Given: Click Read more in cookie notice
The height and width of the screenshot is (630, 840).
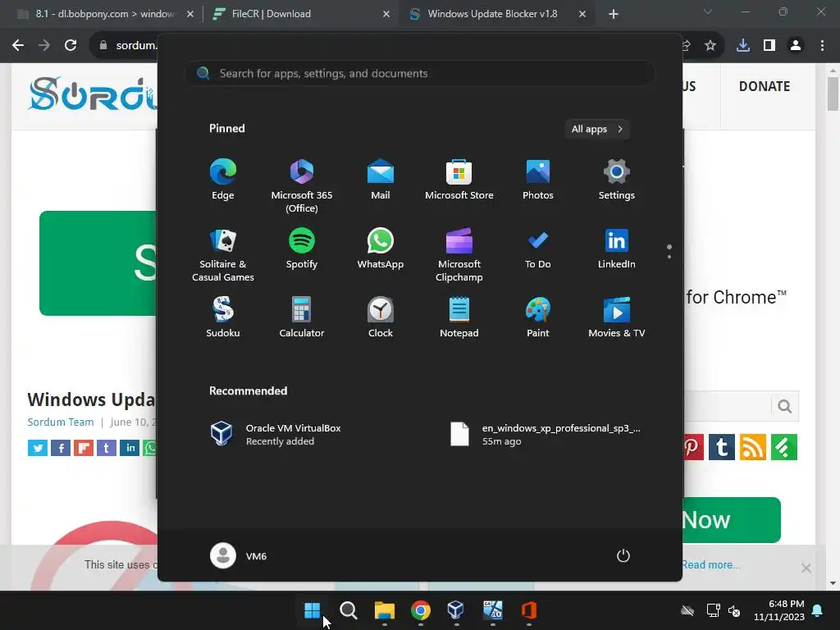Looking at the screenshot, I should (711, 564).
